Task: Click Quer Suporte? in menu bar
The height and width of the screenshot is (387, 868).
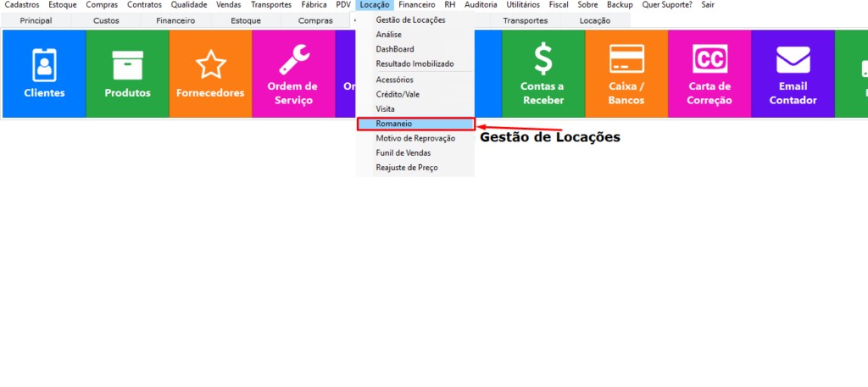Action: coord(667,5)
